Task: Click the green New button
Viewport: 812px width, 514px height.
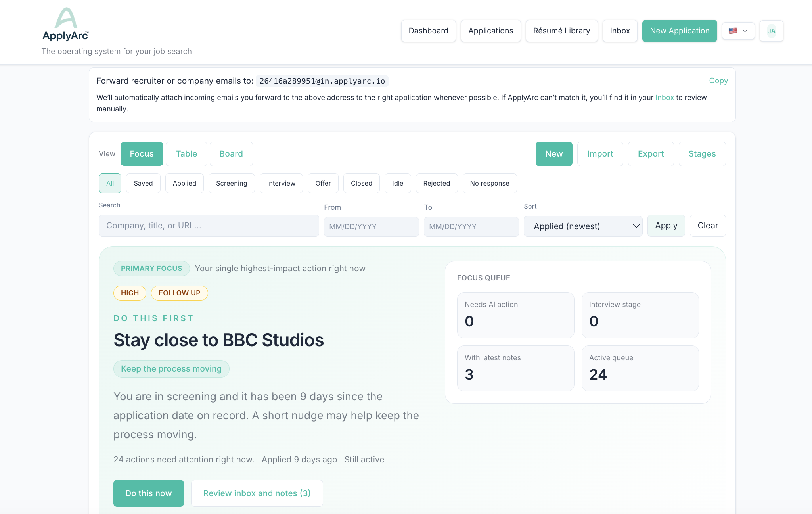Action: (x=554, y=154)
